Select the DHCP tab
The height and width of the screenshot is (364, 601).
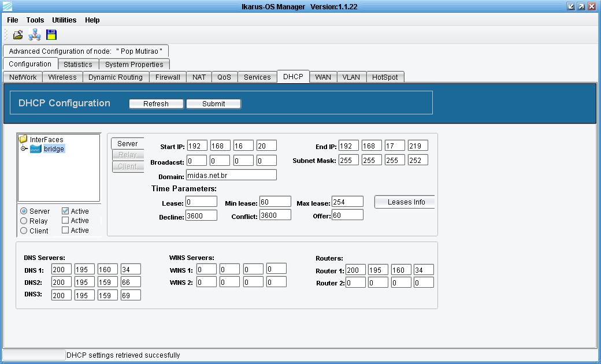click(293, 76)
